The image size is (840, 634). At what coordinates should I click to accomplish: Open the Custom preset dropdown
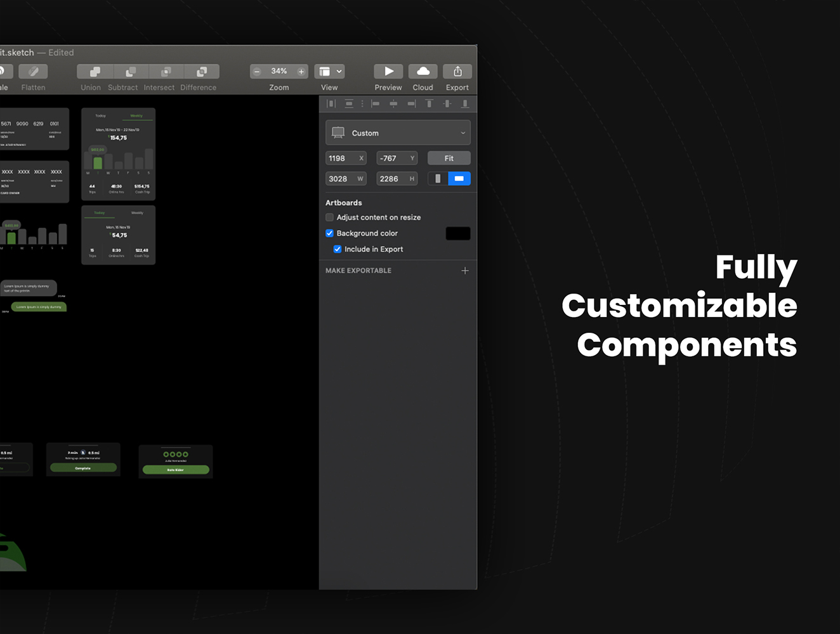point(398,133)
